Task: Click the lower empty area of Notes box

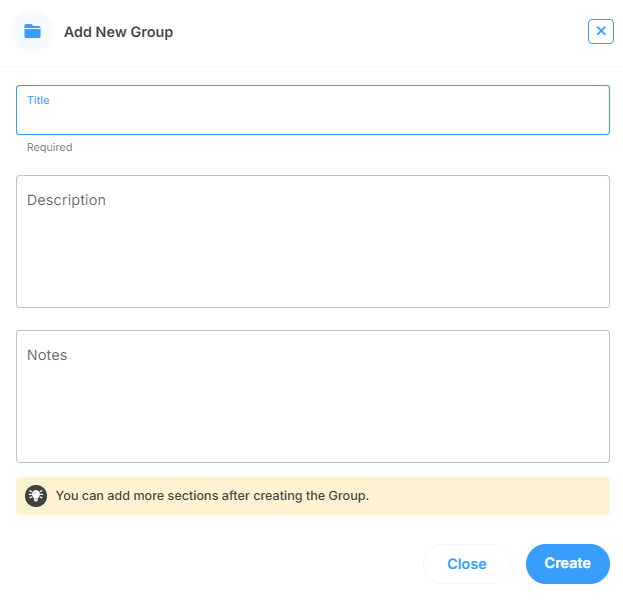Action: pyautogui.click(x=312, y=445)
